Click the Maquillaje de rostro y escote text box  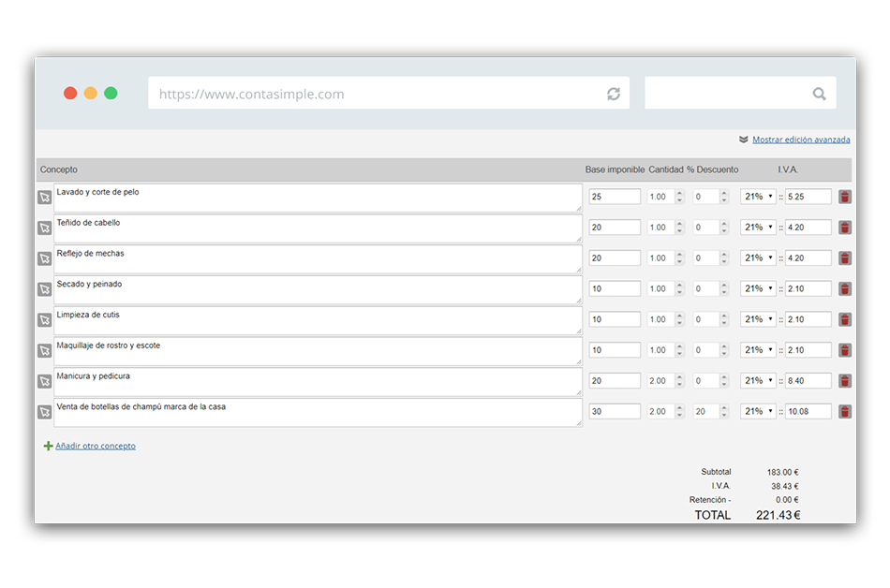(x=318, y=351)
